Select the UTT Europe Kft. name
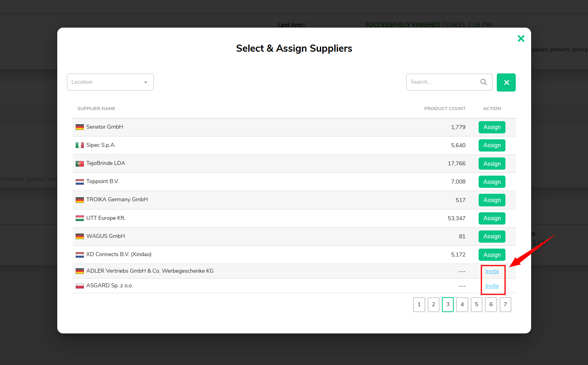The width and height of the screenshot is (588, 365). (x=106, y=218)
